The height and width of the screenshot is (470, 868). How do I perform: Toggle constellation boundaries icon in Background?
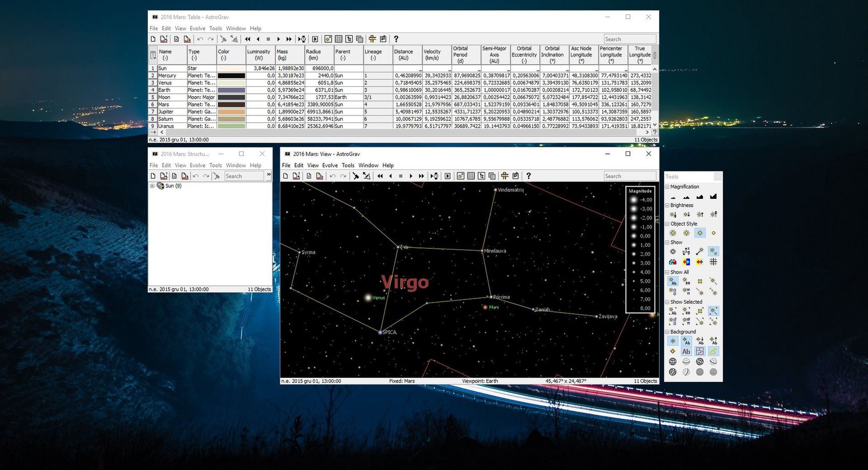699,351
